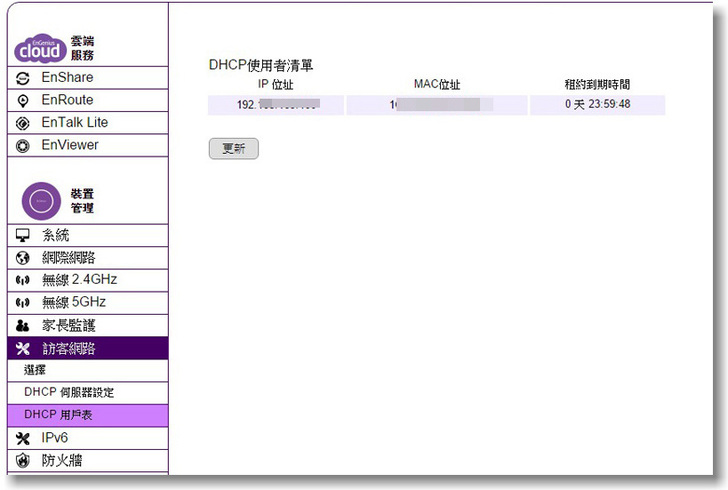Screen dimensions: 728x490
Task: Click the purple 裝置管理 circle icon
Action: point(42,201)
